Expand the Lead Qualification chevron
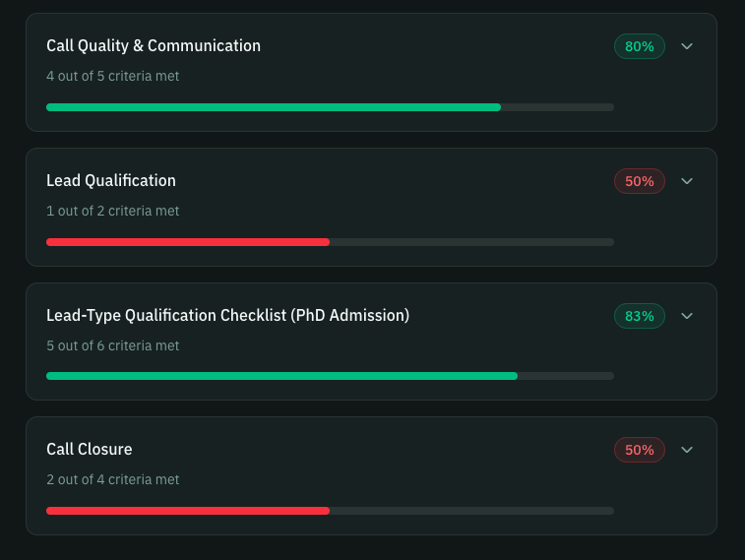Viewport: 745px width, 560px height. (687, 181)
